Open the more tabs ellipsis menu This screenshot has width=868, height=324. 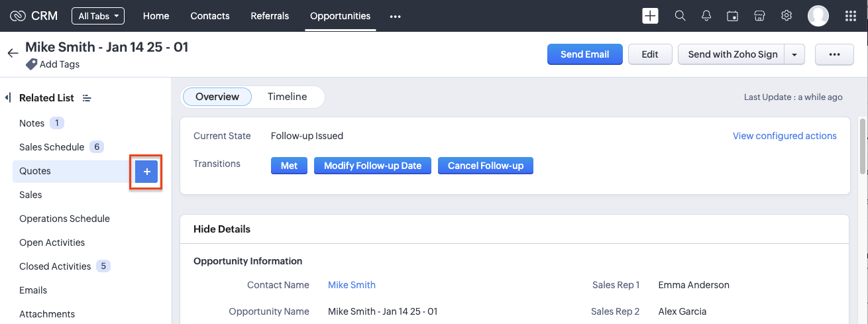click(x=396, y=17)
